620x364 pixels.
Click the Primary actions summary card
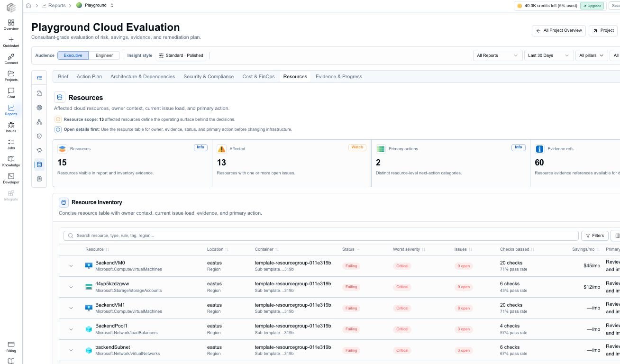click(451, 163)
